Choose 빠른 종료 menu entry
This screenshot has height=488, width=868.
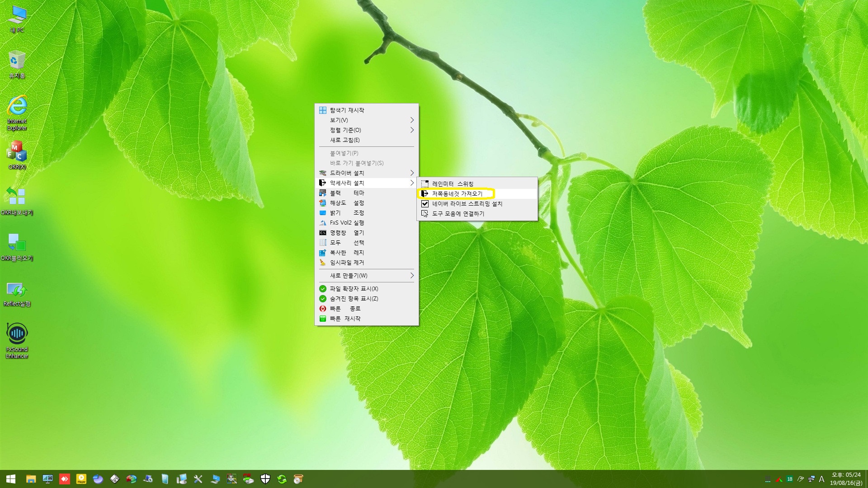coord(367,309)
